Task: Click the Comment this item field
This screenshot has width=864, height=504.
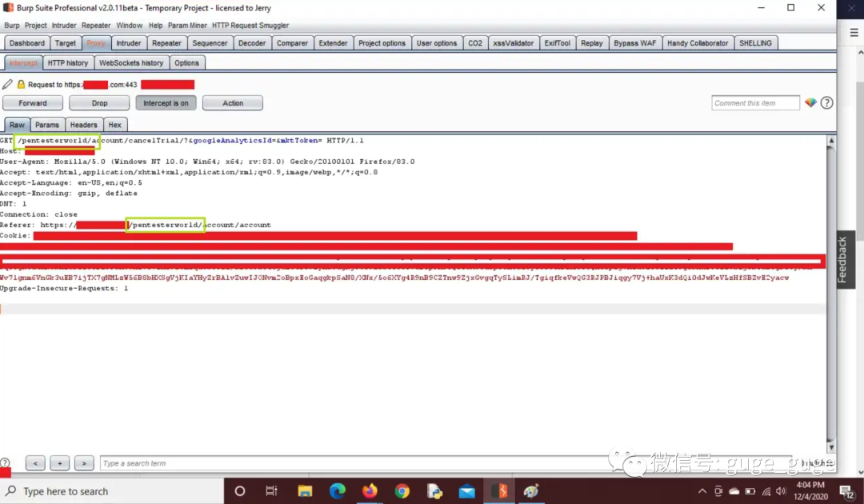Action: click(755, 103)
